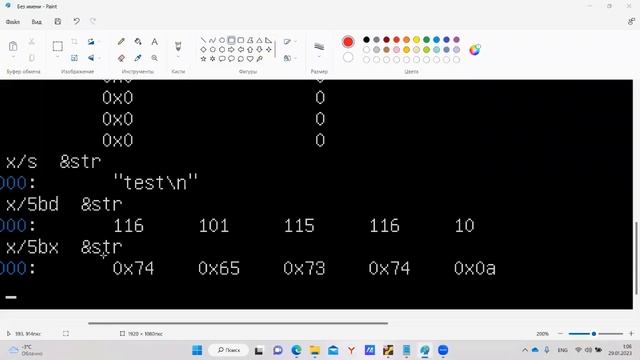640x360 pixels.
Task: Open the Mail app from the taskbar
Action: pyautogui.click(x=333, y=350)
